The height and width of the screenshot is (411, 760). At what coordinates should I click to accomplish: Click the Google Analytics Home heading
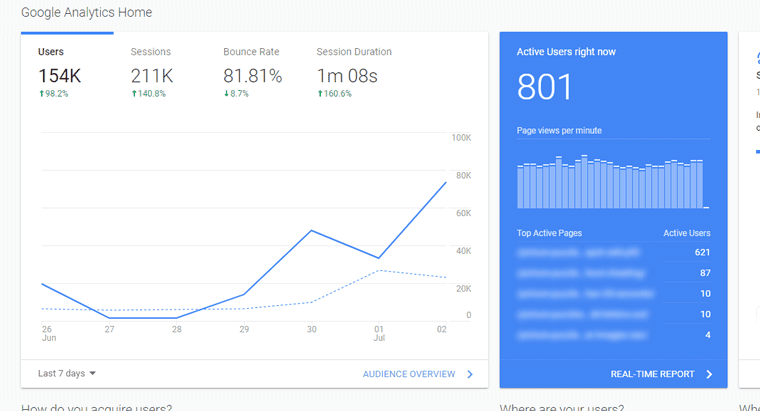(86, 12)
